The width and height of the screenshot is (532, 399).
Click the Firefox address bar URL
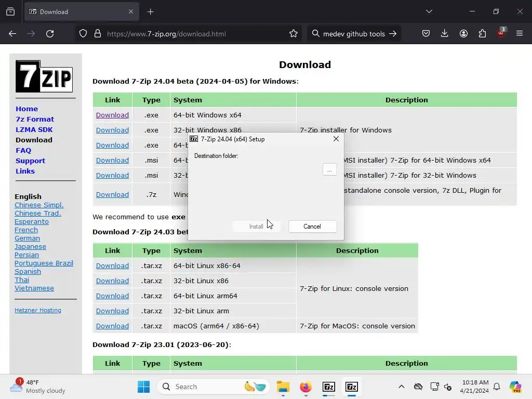coord(166,34)
